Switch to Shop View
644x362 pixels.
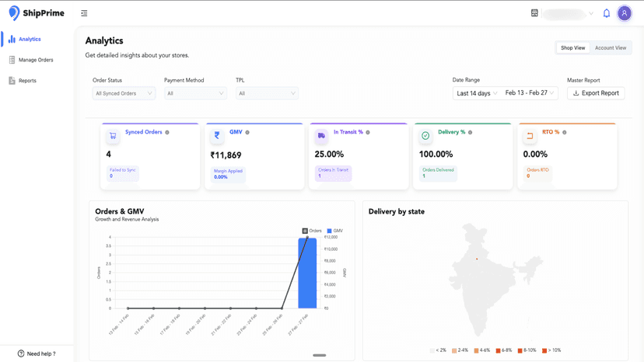point(573,48)
